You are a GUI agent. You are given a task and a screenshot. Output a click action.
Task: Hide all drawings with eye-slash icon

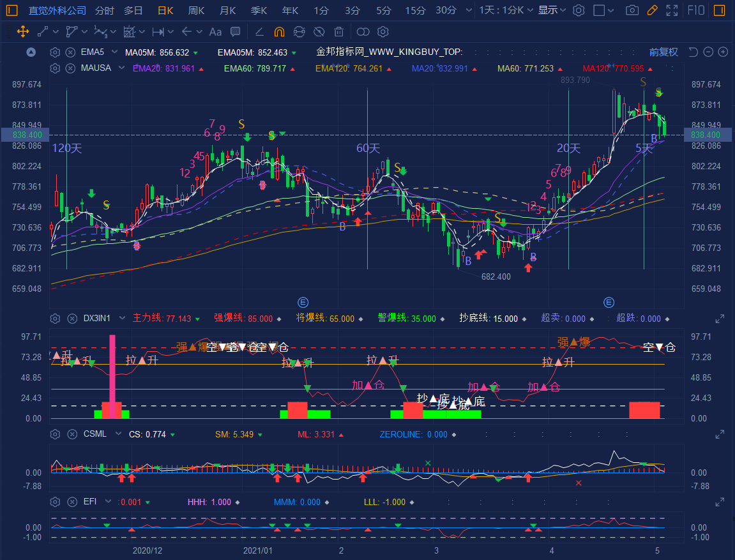click(319, 32)
